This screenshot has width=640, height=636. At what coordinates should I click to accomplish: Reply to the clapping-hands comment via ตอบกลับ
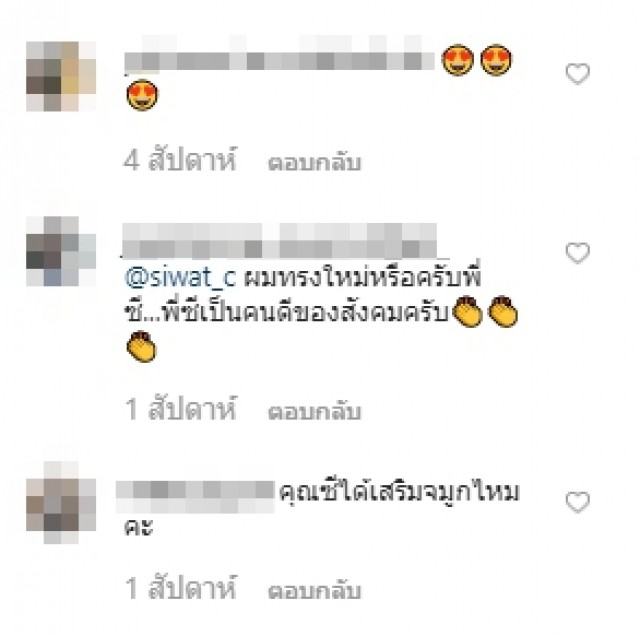314,411
